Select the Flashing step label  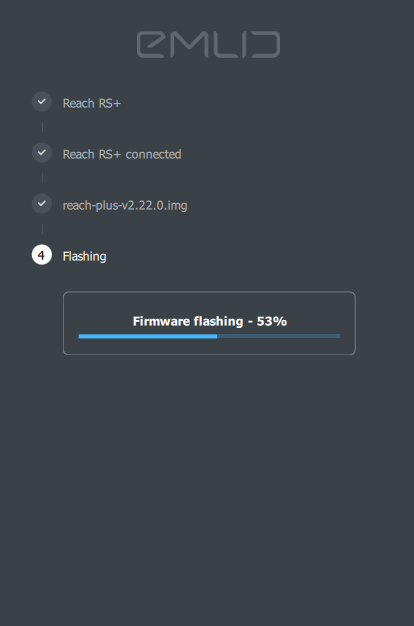85,257
